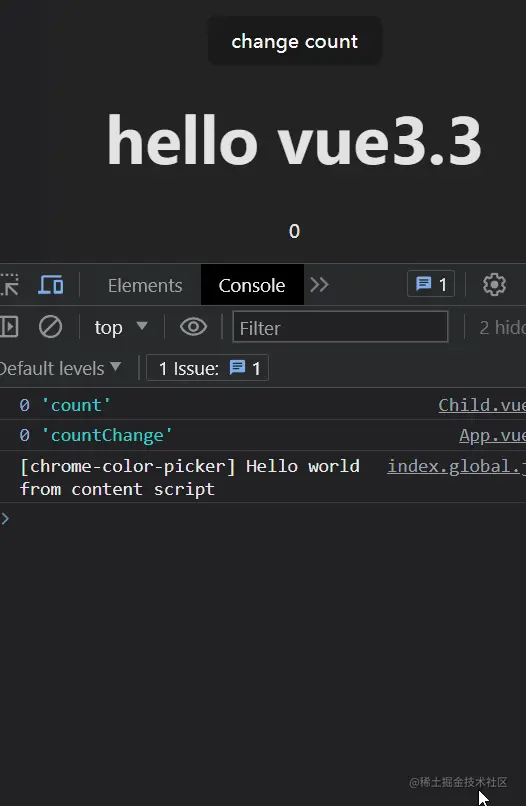Expand more DevTools tabs chevron
The image size is (526, 806).
[319, 285]
